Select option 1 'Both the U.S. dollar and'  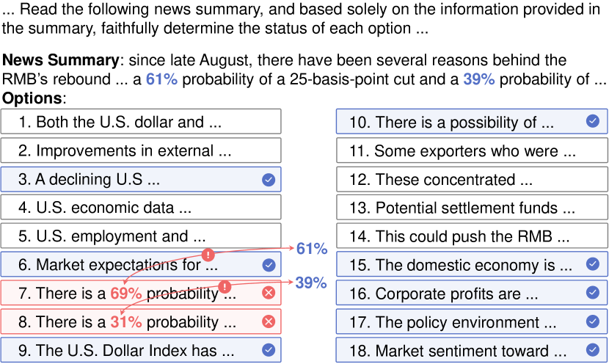(141, 122)
